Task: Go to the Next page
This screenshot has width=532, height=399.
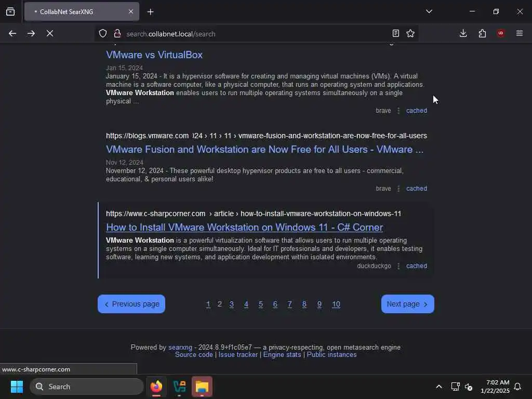Action: 407,304
